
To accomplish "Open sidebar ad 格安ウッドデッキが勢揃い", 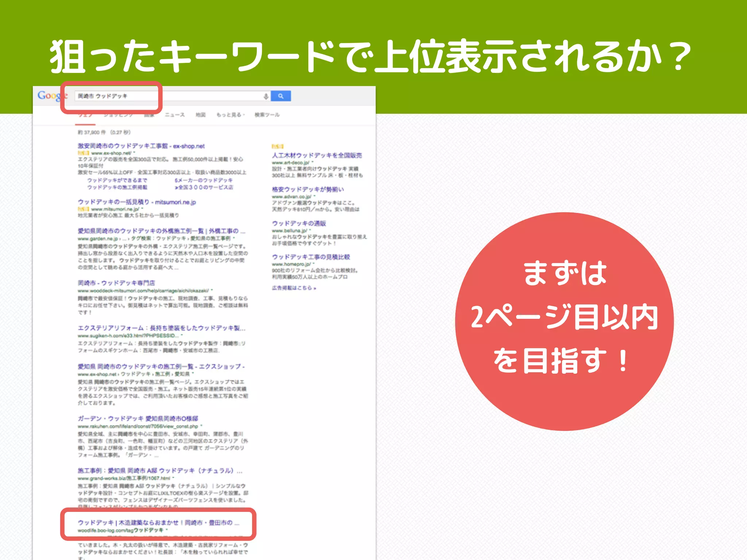I will click(x=308, y=189).
